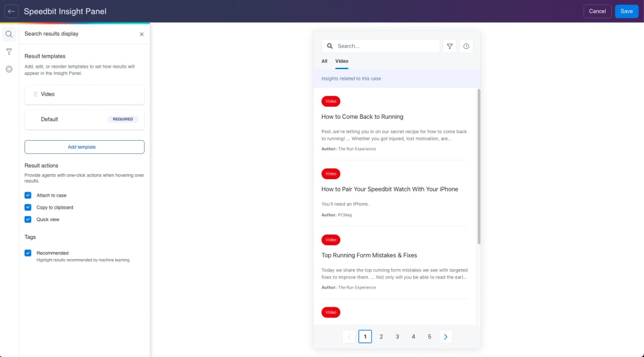Disable the Quick view checkbox
This screenshot has height=357, width=644.
28,219
